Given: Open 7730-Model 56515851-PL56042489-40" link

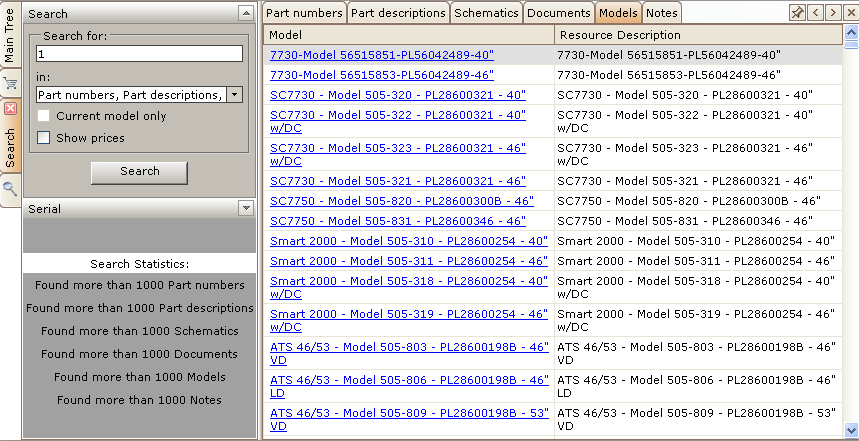Looking at the screenshot, I should click(382, 55).
